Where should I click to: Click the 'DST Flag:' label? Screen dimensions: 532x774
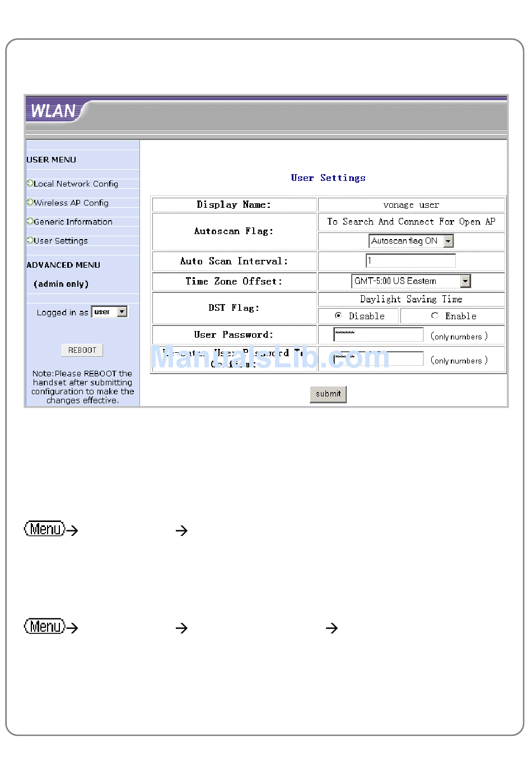(x=234, y=308)
